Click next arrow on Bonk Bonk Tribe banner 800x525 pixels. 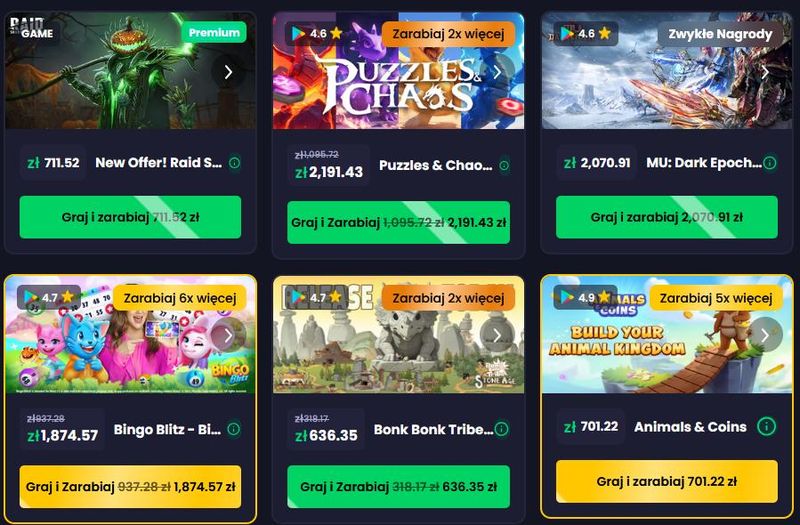point(497,335)
